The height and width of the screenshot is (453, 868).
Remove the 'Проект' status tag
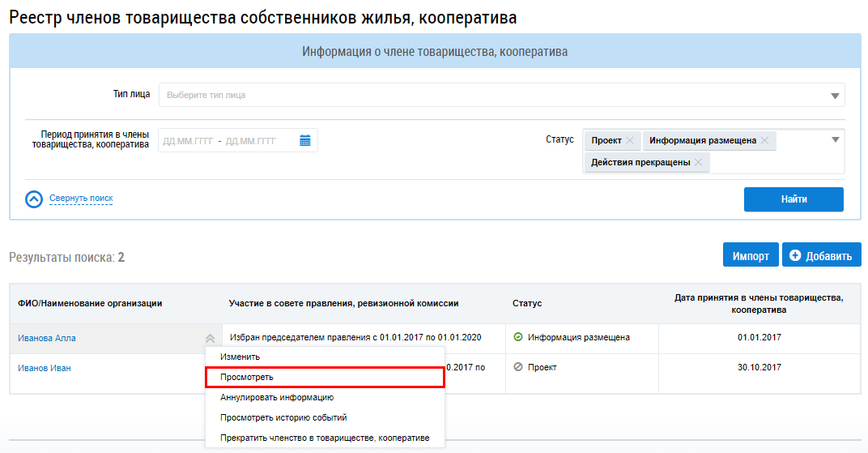[629, 141]
